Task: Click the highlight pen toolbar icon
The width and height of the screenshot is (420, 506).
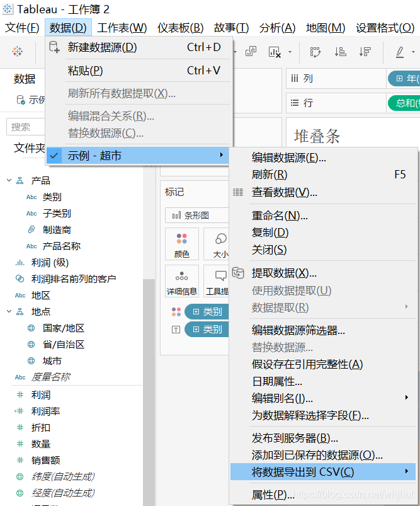Action: [400, 52]
